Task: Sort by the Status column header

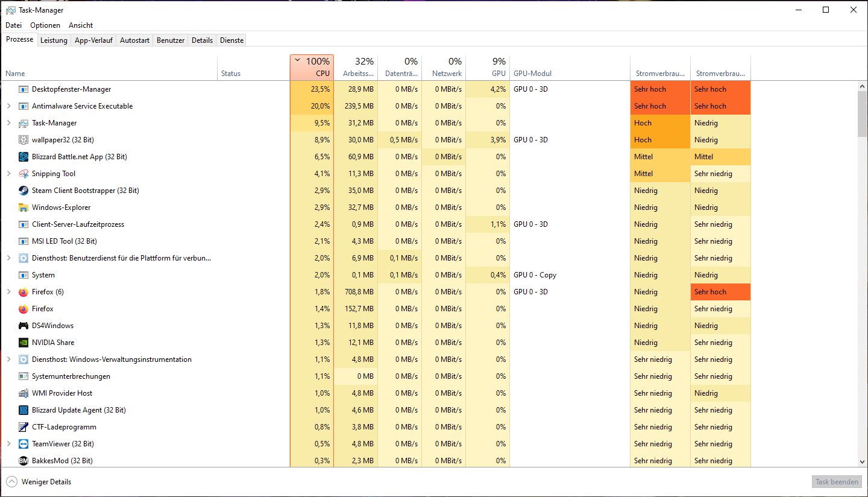Action: (x=253, y=68)
